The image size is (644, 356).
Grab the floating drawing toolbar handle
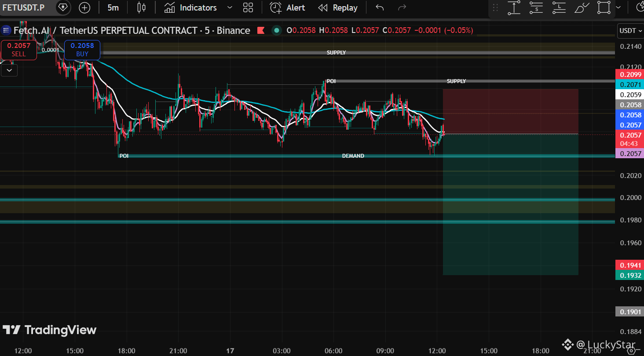495,7
